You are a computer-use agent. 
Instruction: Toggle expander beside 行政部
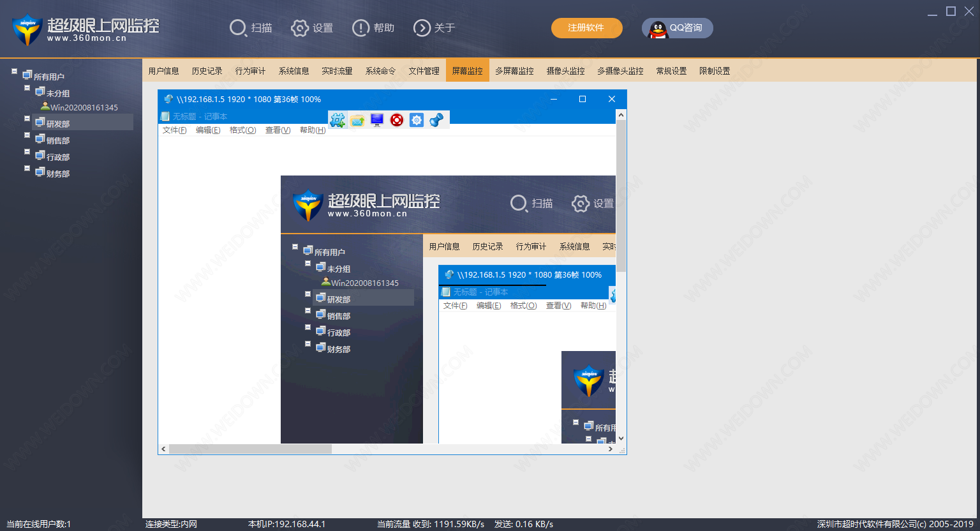[x=27, y=152]
